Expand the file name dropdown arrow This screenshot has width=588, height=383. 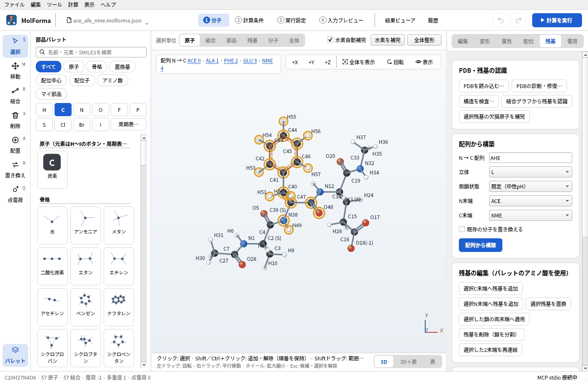(x=147, y=24)
